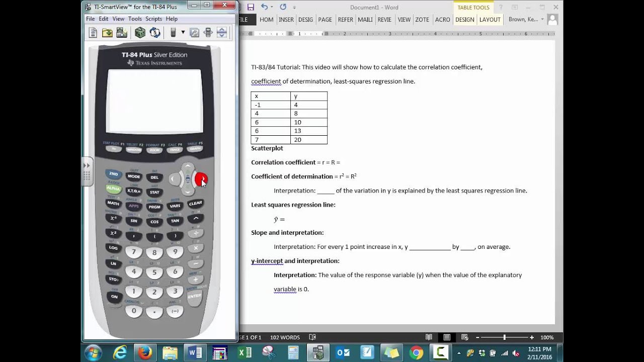644x362 pixels.
Task: Switch to Read Mode view icon
Action: click(429, 337)
